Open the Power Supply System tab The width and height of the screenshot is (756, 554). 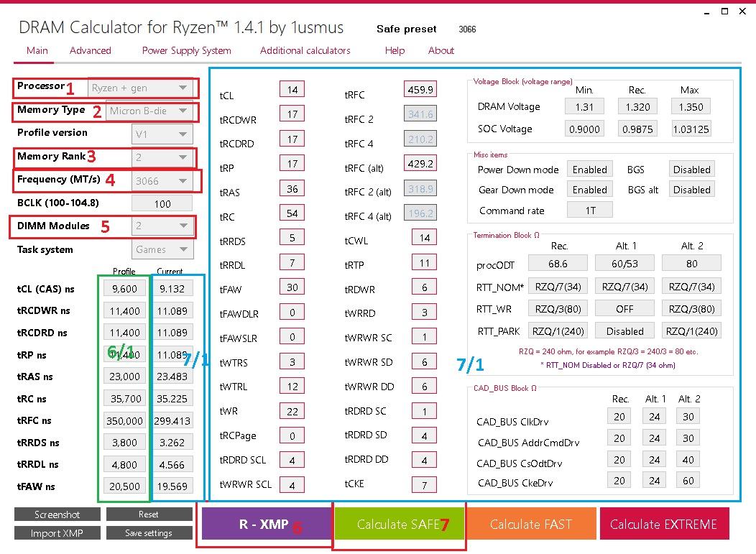pyautogui.click(x=187, y=50)
